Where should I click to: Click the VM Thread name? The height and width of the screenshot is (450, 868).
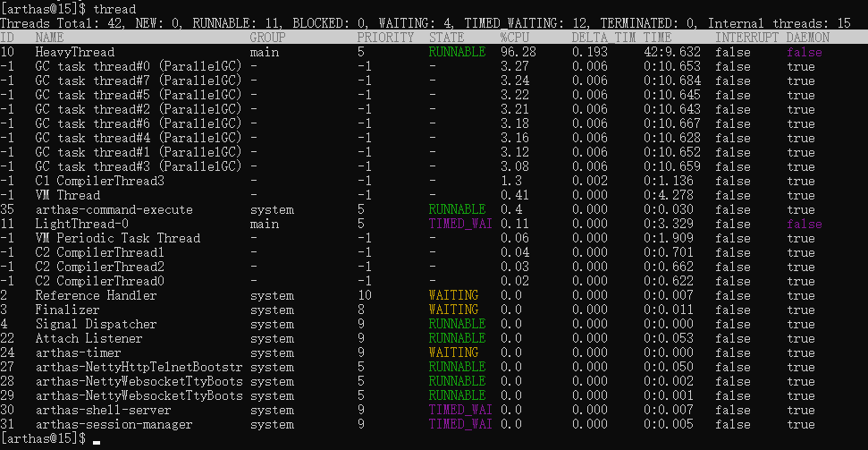68,195
